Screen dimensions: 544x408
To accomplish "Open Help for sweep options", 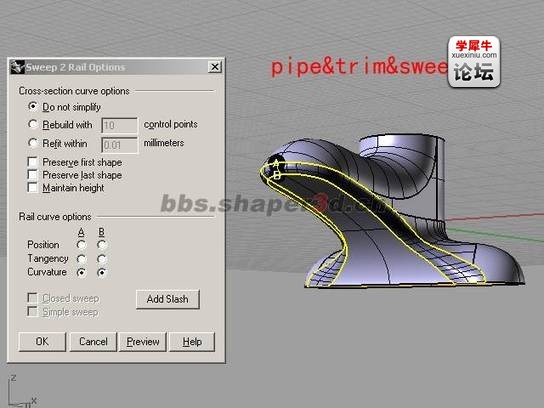I will point(192,342).
